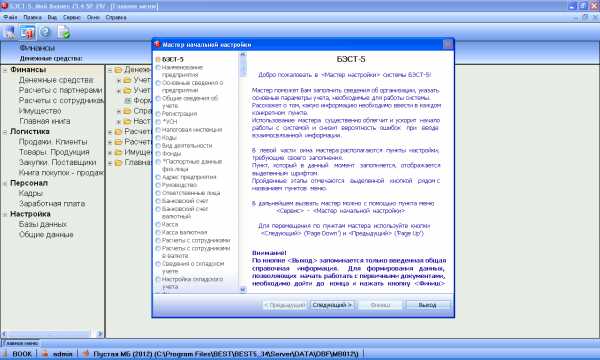600x360 pixels.
Task: Click wizard step list scroll-down arrow
Action: tap(243, 290)
